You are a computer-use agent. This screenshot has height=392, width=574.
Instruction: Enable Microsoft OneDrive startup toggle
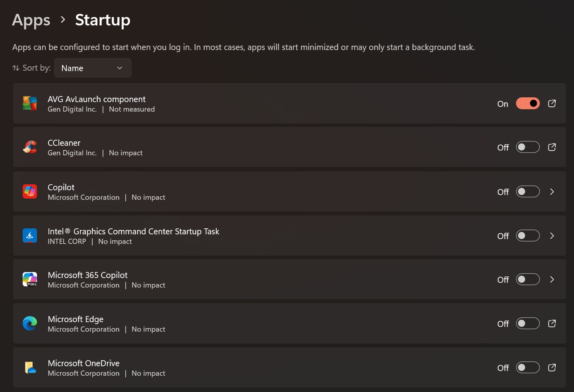tap(527, 368)
